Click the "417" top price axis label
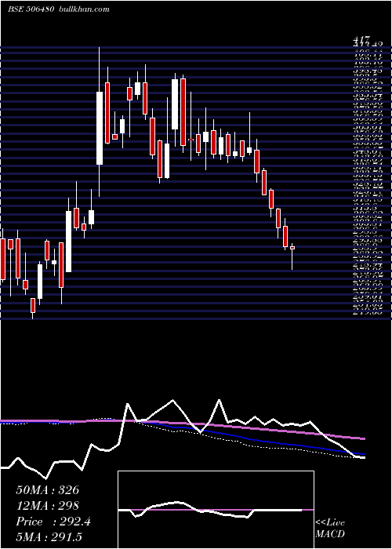392x549 pixels. tap(362, 39)
